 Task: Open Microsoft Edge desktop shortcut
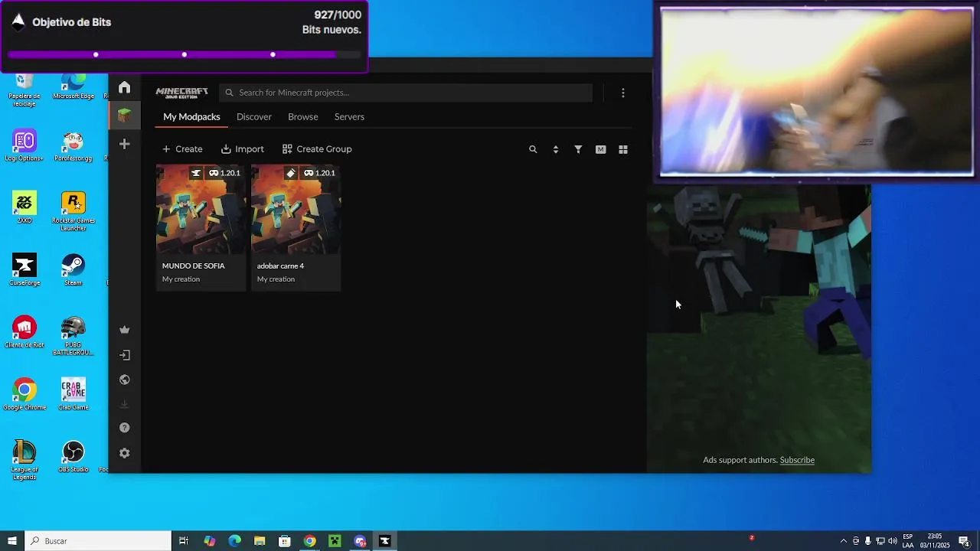click(x=73, y=86)
